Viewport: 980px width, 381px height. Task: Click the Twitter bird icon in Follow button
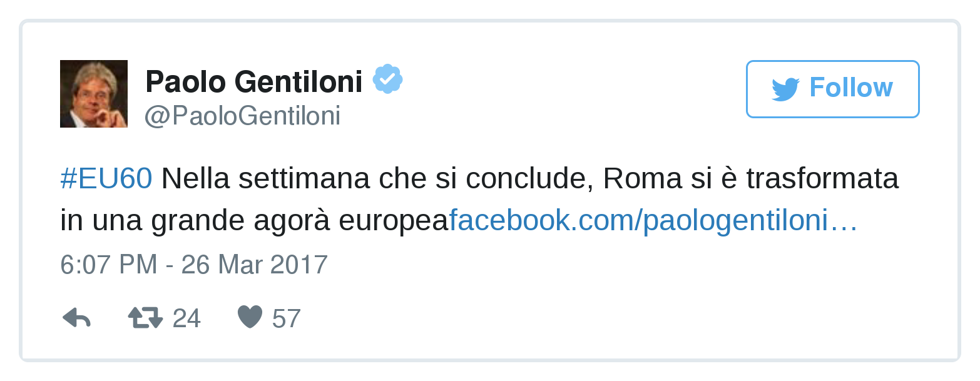tap(785, 89)
